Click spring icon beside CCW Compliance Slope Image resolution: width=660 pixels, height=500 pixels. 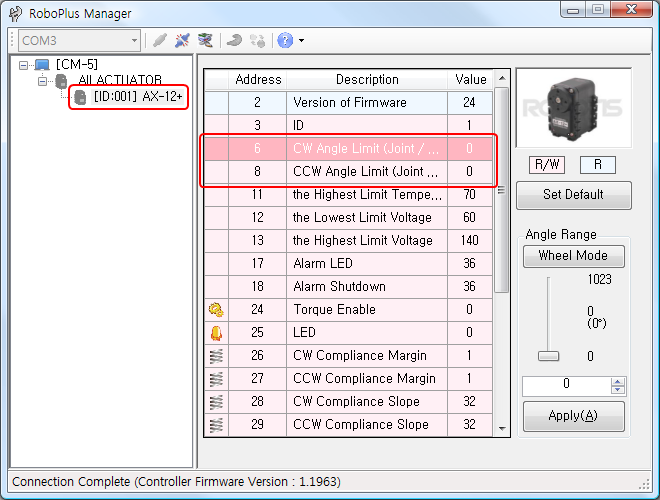point(215,425)
